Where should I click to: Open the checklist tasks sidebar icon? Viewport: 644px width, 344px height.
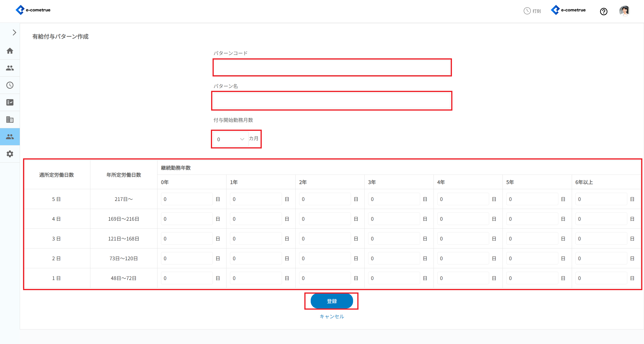coord(10,102)
